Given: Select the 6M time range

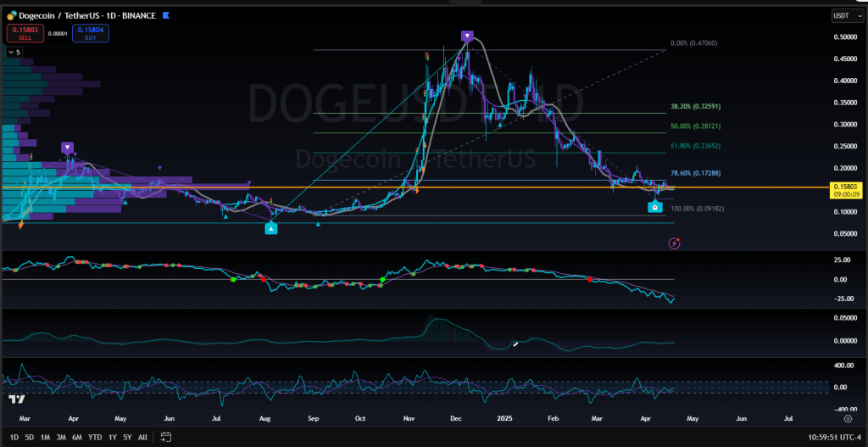Looking at the screenshot, I should pos(77,437).
